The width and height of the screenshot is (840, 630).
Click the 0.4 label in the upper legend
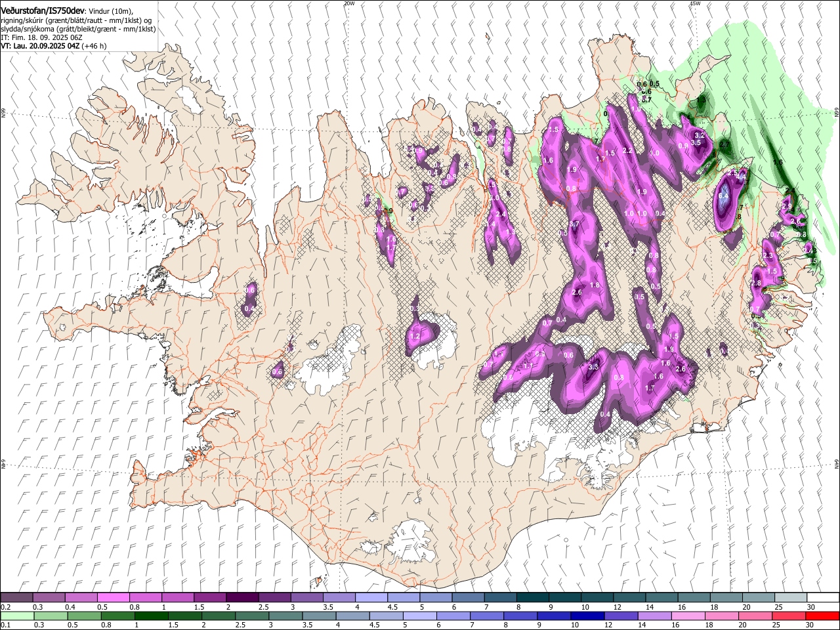70,607
